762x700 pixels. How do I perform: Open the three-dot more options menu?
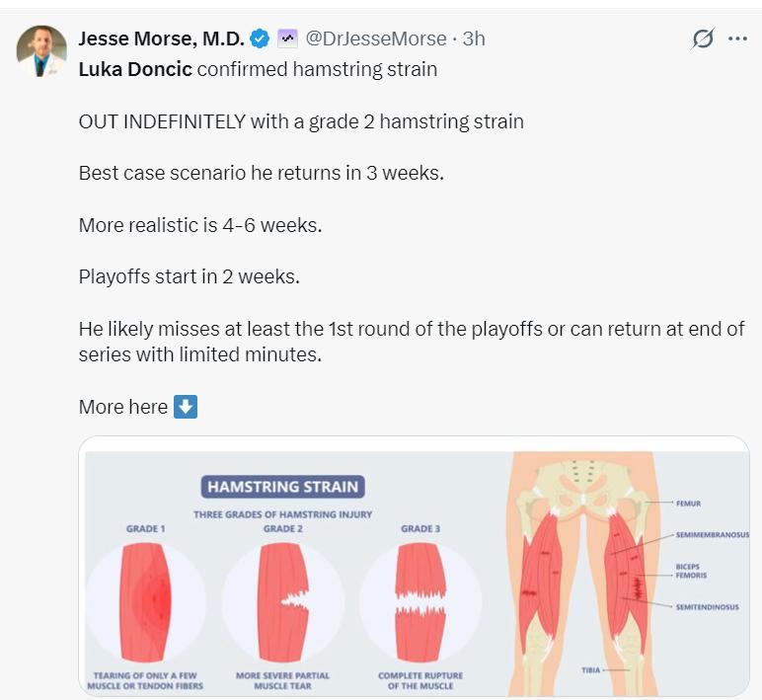pyautogui.click(x=737, y=39)
